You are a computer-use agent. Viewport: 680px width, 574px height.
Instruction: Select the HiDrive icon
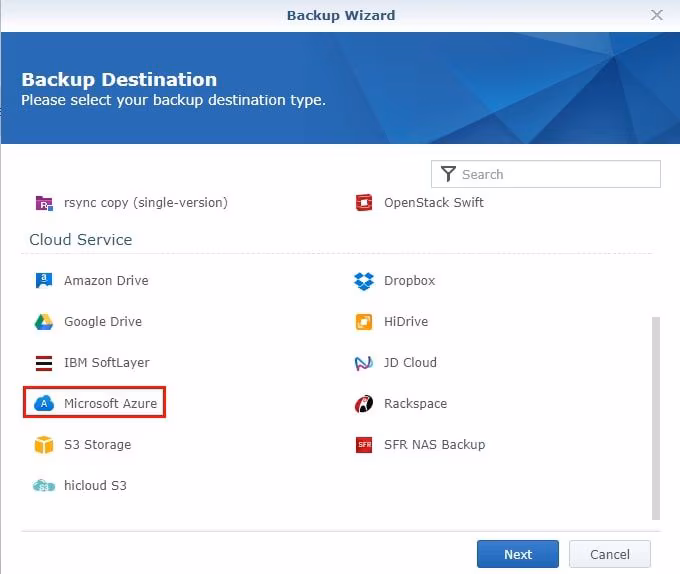364,322
